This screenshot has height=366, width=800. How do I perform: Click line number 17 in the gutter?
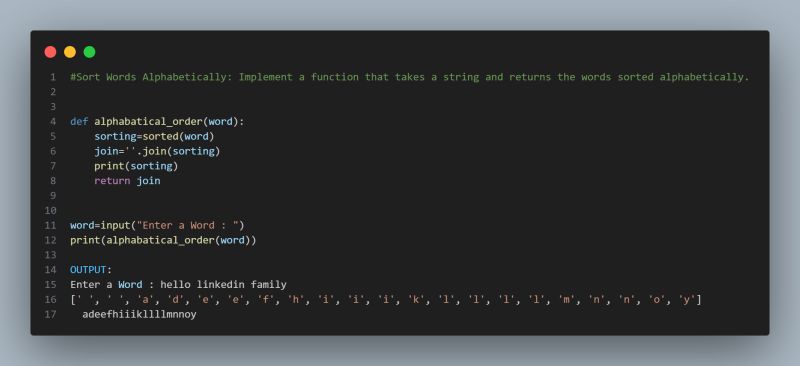pos(51,314)
